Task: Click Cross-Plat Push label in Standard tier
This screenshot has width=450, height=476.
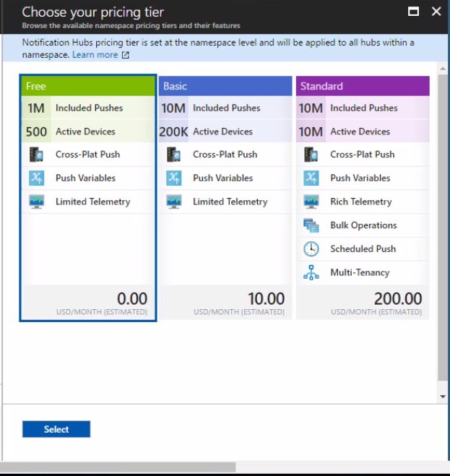Action: [x=363, y=155]
